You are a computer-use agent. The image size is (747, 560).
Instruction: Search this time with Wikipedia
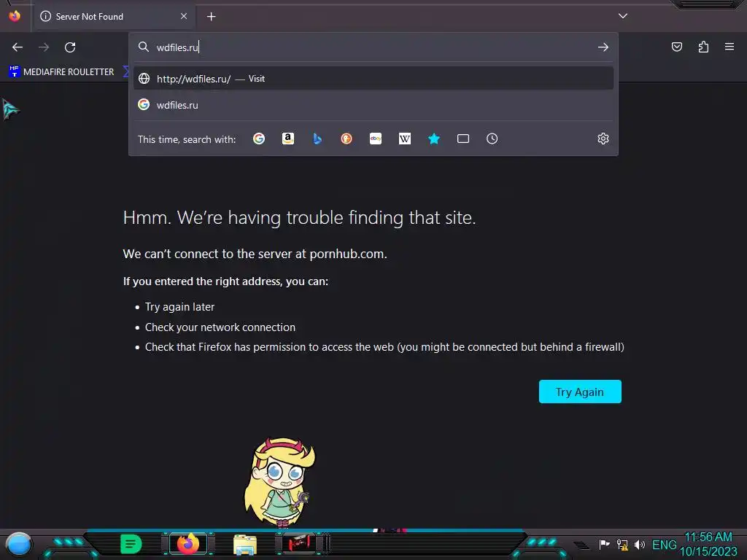[x=404, y=139]
